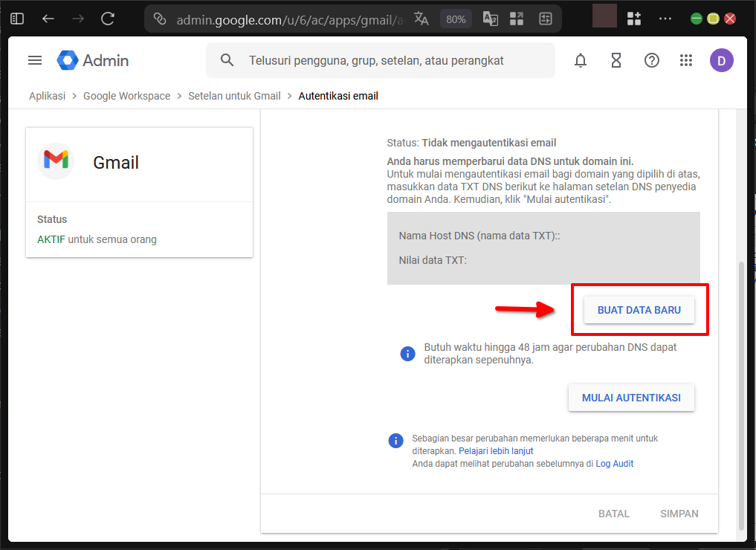Click the BUAT DATA BARU button
This screenshot has width=756, height=550.
pyautogui.click(x=639, y=309)
